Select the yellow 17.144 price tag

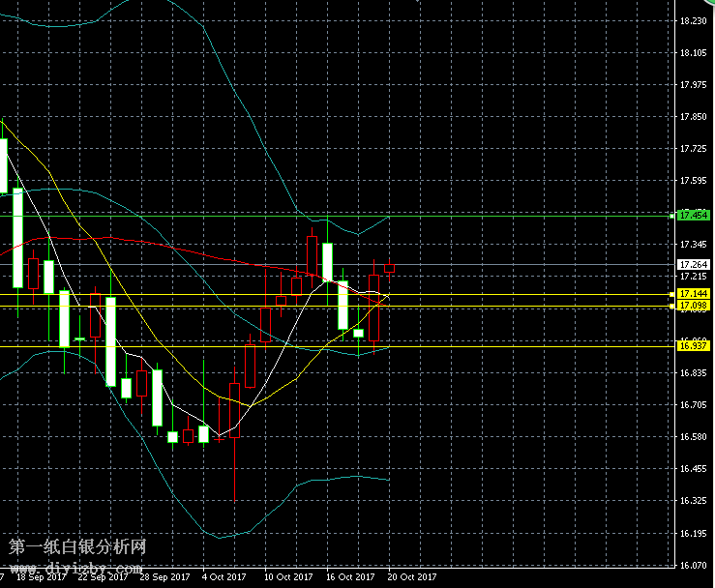694,293
